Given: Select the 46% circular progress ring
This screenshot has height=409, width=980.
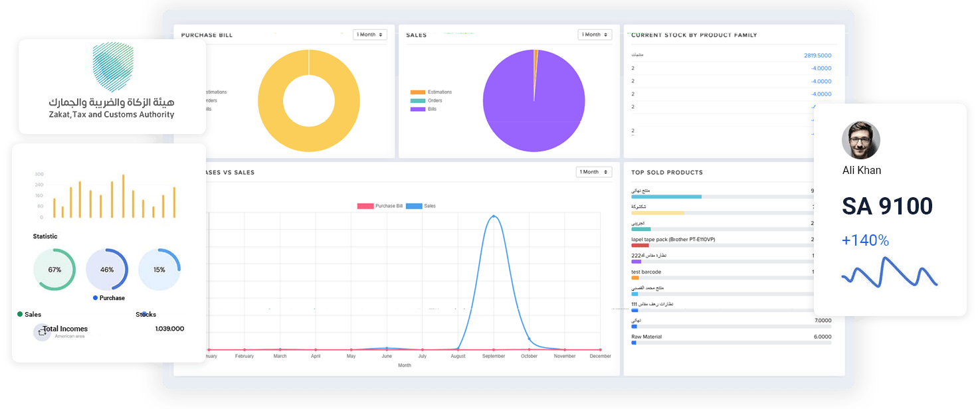Looking at the screenshot, I should coord(107,270).
